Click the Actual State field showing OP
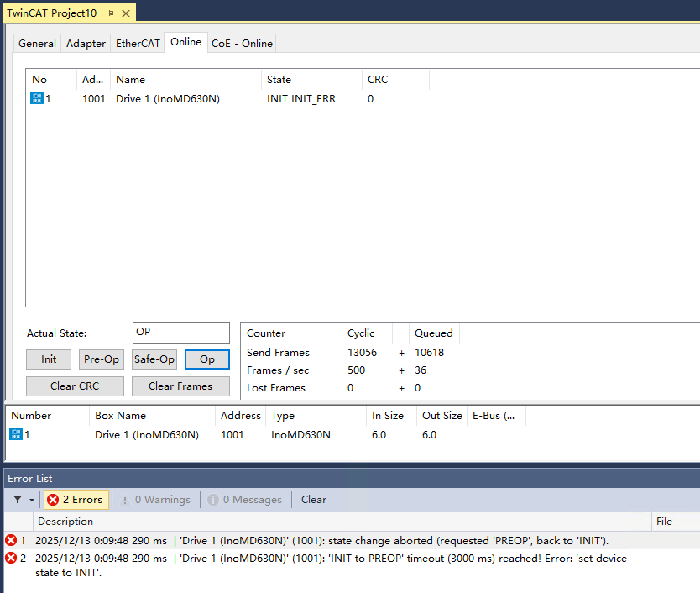The image size is (700, 593). tap(181, 332)
